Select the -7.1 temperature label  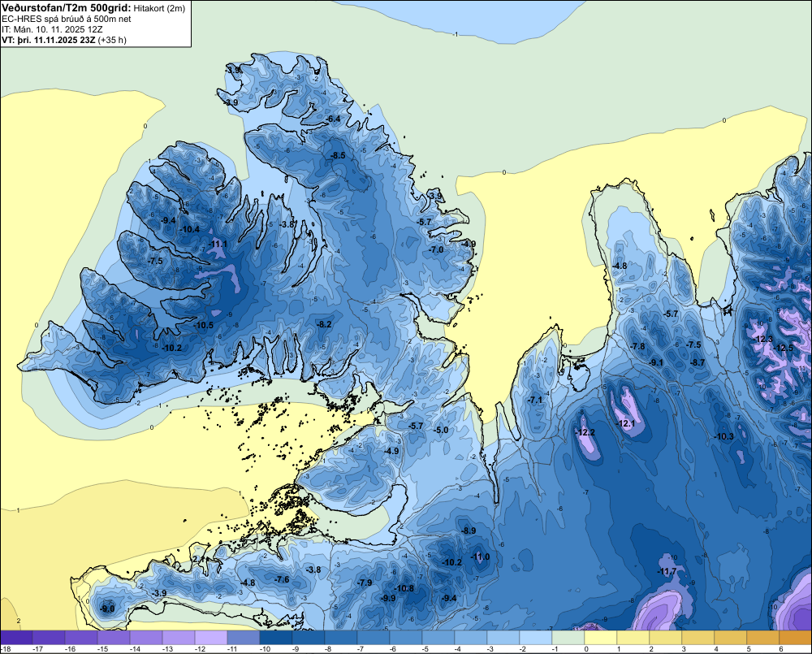[x=535, y=400]
